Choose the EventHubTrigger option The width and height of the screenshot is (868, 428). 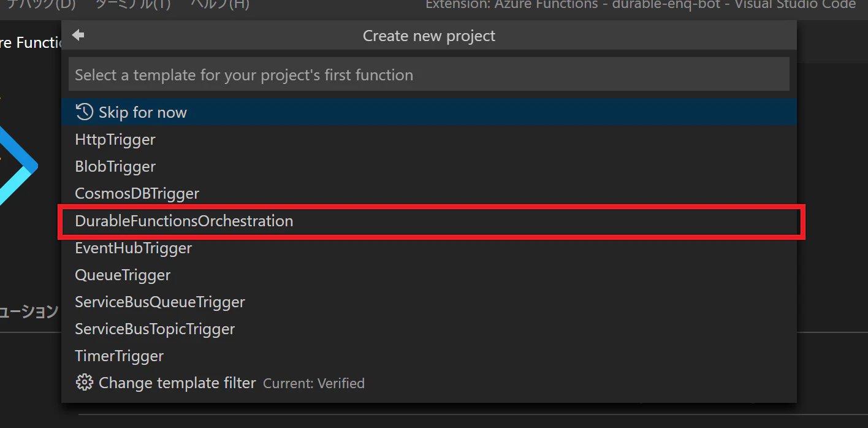pyautogui.click(x=429, y=248)
